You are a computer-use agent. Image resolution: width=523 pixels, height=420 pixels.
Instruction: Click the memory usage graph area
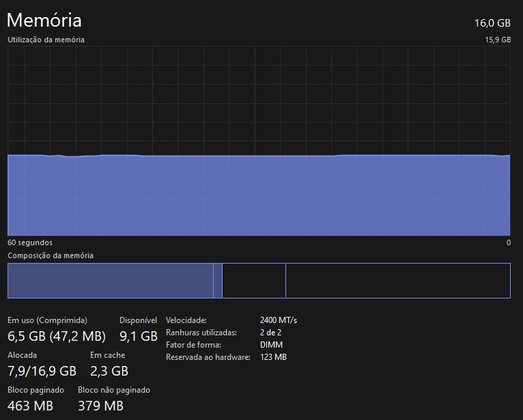(259, 141)
